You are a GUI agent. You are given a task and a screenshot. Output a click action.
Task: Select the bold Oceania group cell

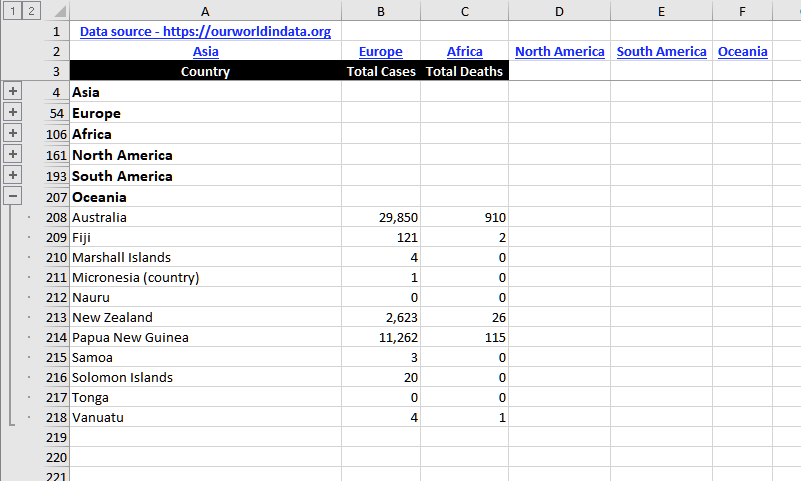(x=205, y=197)
